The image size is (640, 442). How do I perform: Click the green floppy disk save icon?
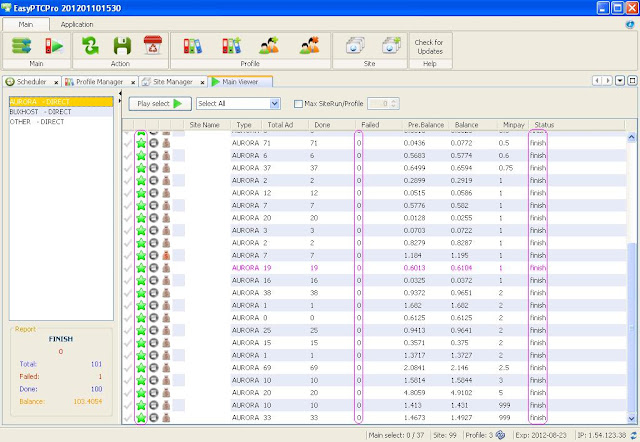click(x=122, y=46)
